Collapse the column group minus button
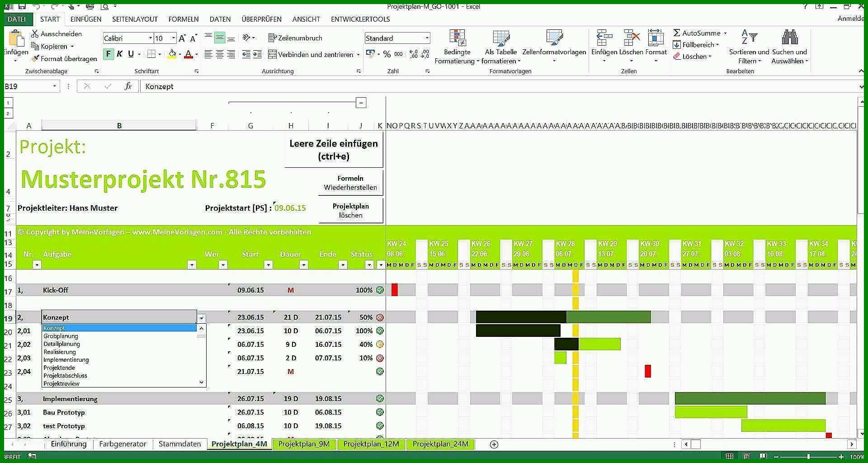 [361, 103]
